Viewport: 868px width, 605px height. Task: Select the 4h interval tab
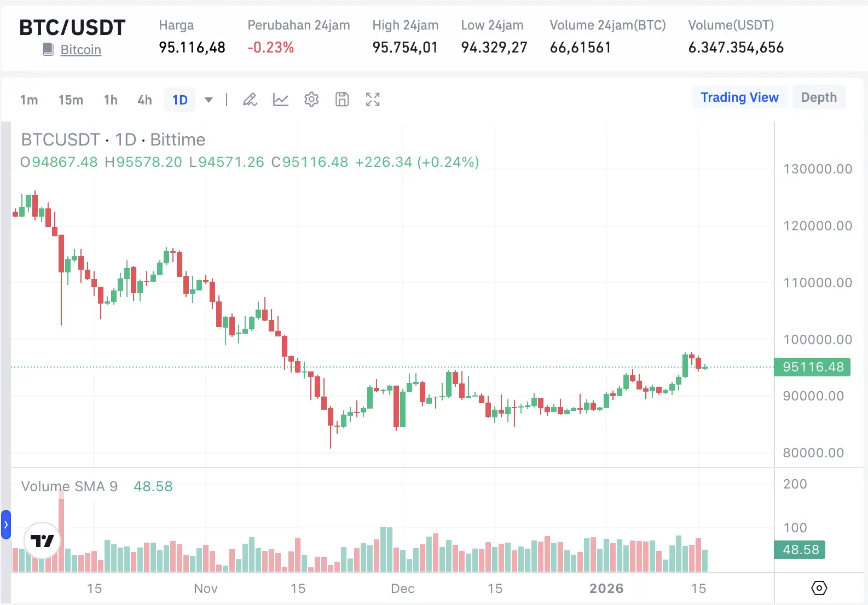(x=144, y=100)
